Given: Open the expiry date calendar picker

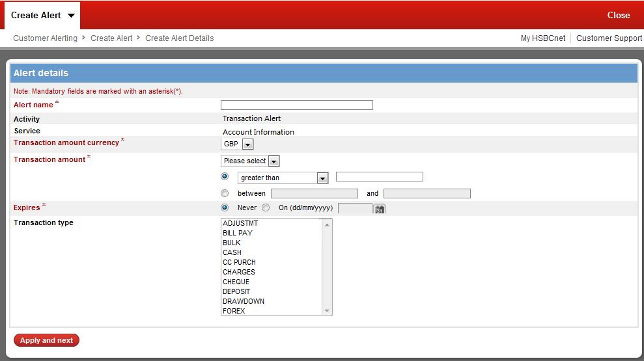Looking at the screenshot, I should click(380, 209).
